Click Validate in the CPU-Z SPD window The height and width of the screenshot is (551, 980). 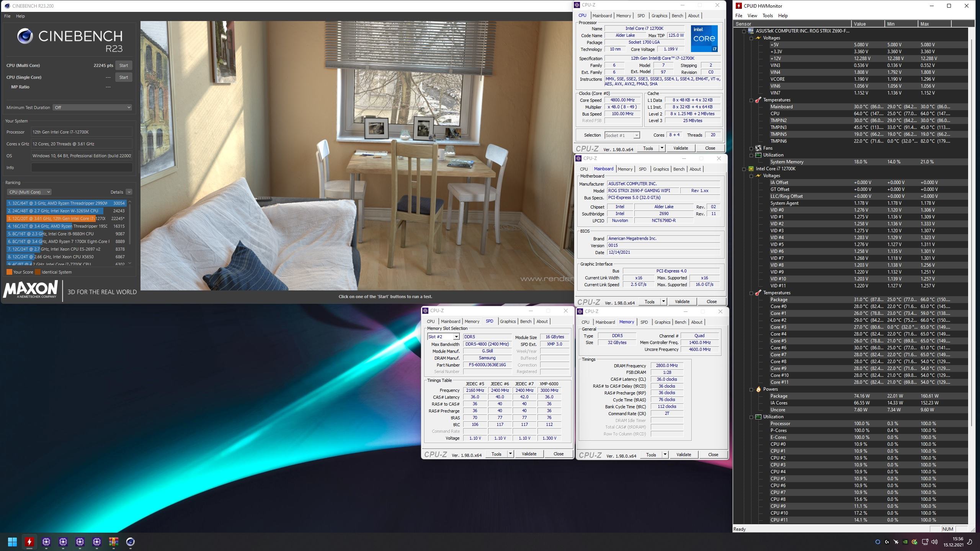click(529, 454)
